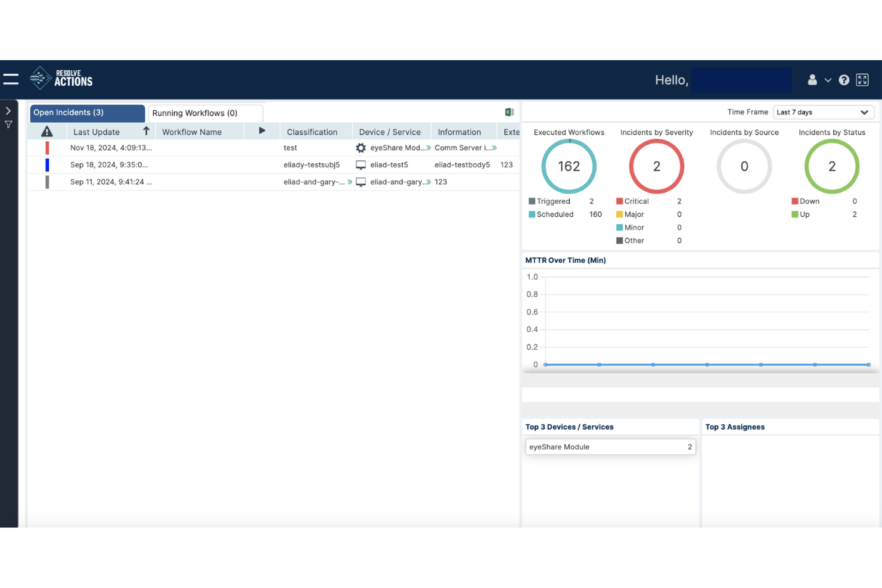Toggle the Other severity legend entry
Screen dimensions: 882x588
point(631,241)
